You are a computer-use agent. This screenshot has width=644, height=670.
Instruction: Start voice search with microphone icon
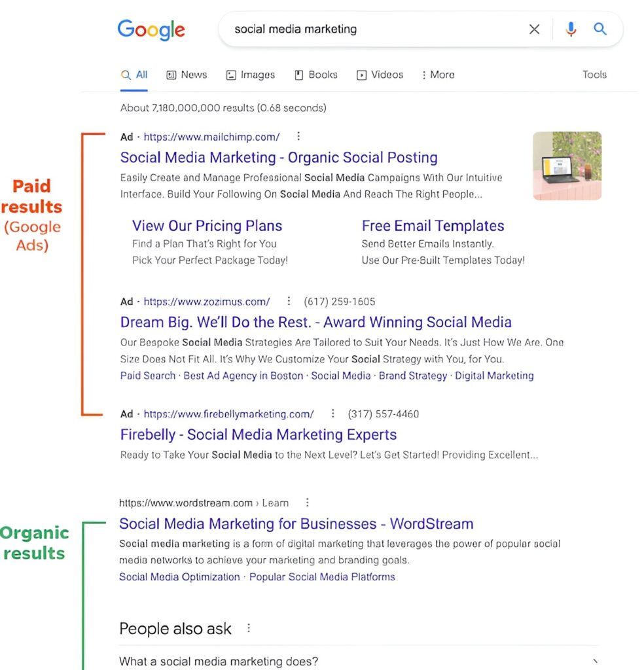click(571, 29)
